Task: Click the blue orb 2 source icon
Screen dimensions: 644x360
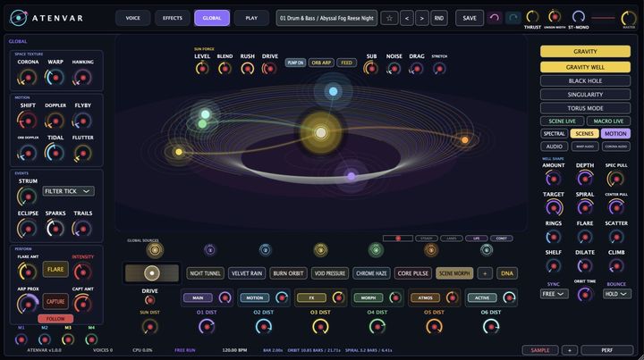Action: [x=266, y=250]
